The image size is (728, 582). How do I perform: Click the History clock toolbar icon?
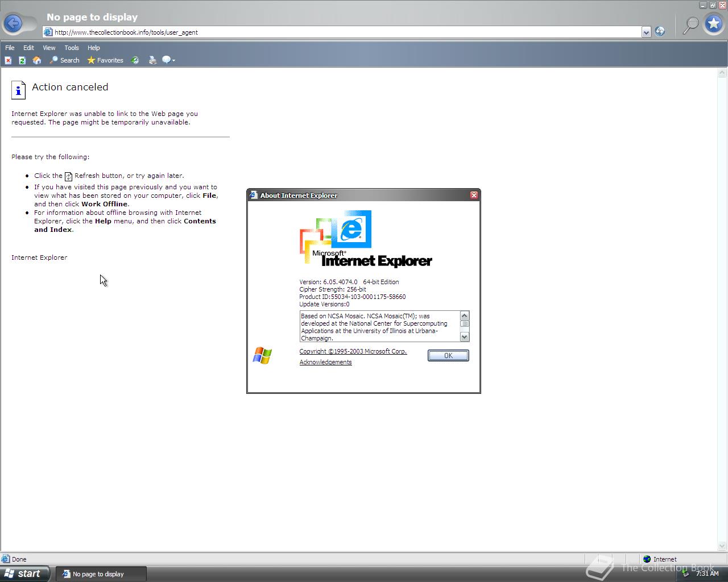coord(135,60)
